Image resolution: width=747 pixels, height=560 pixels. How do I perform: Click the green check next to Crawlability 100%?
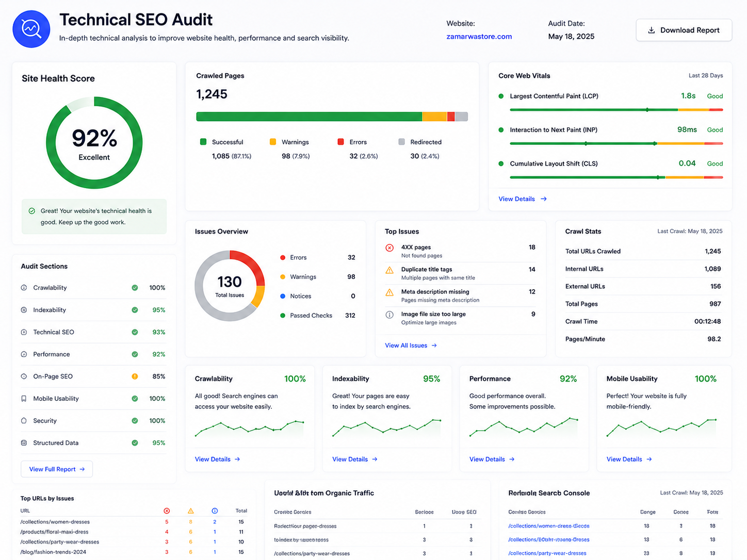[x=135, y=288]
